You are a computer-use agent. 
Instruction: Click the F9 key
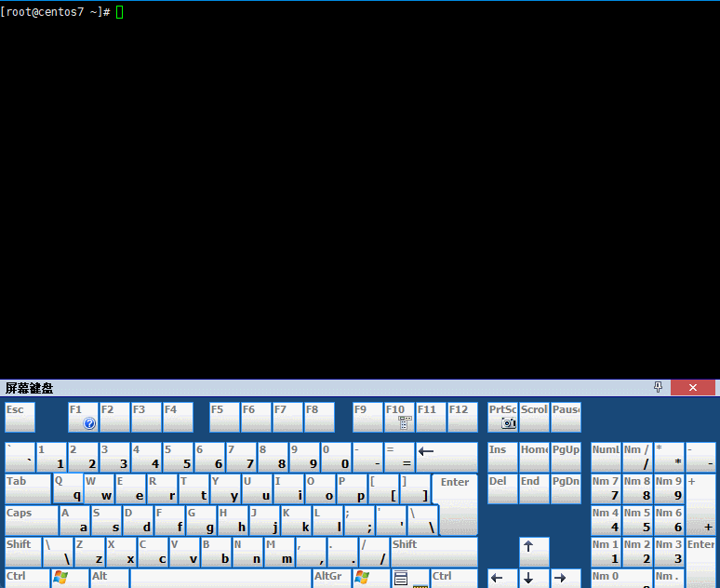coord(367,417)
